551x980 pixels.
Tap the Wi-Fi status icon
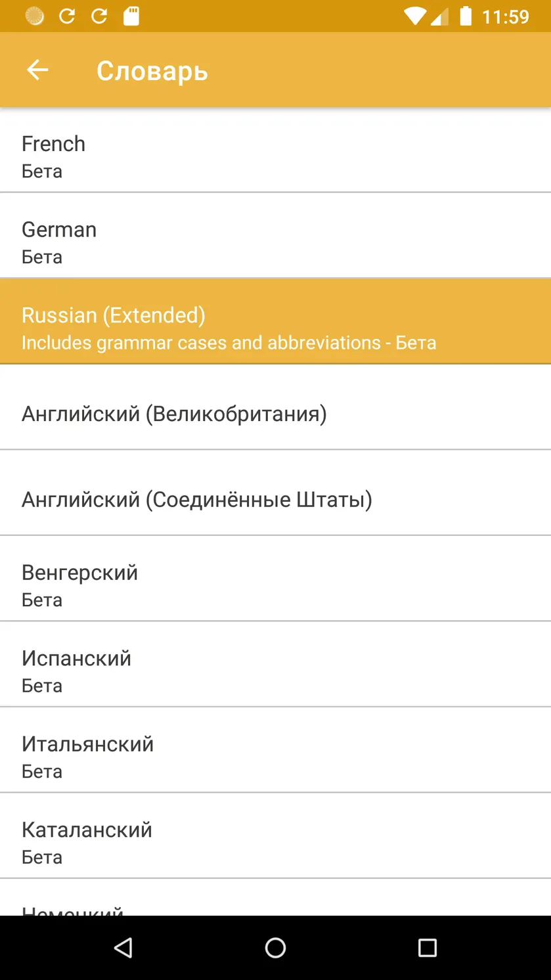[415, 16]
